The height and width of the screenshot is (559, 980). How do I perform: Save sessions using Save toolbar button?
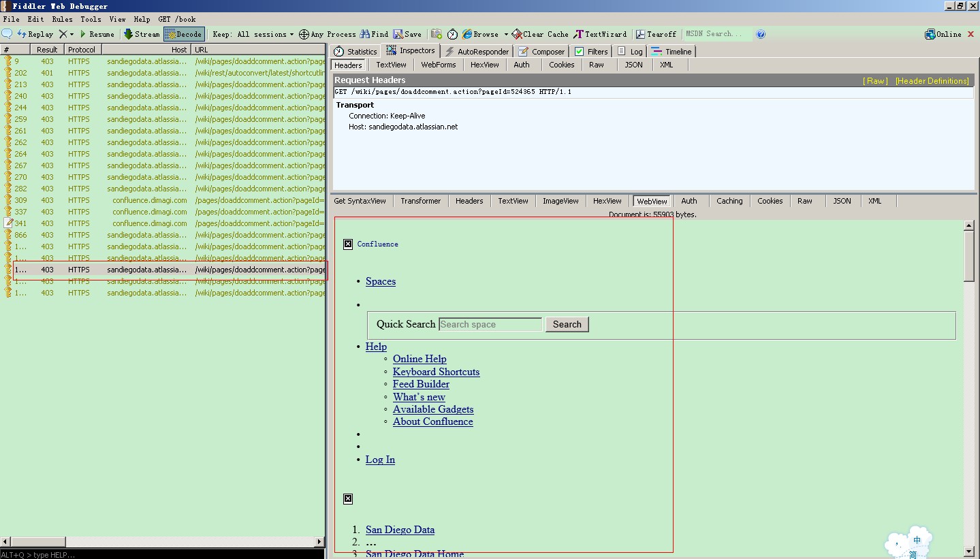407,34
